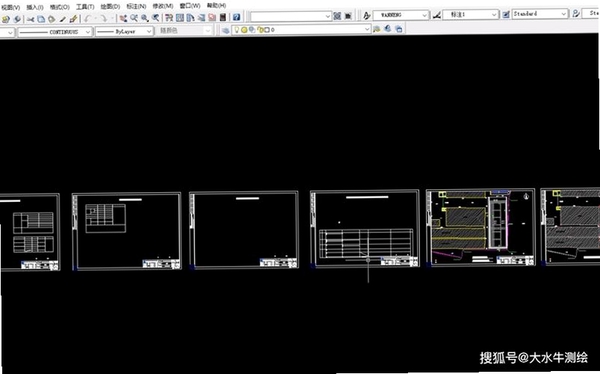
Task: Select the empty drawing sheet frame
Action: pos(244,230)
